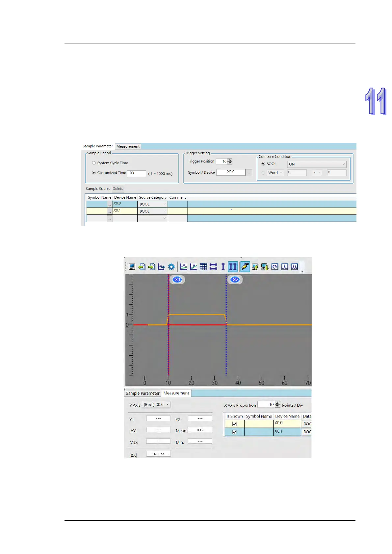Click the Mean value field showing 0.12
Viewport: 392px width, 554px height.
200,430
